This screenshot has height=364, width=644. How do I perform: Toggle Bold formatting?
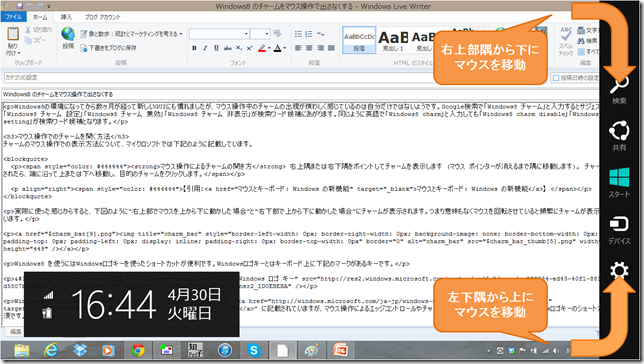[194, 48]
